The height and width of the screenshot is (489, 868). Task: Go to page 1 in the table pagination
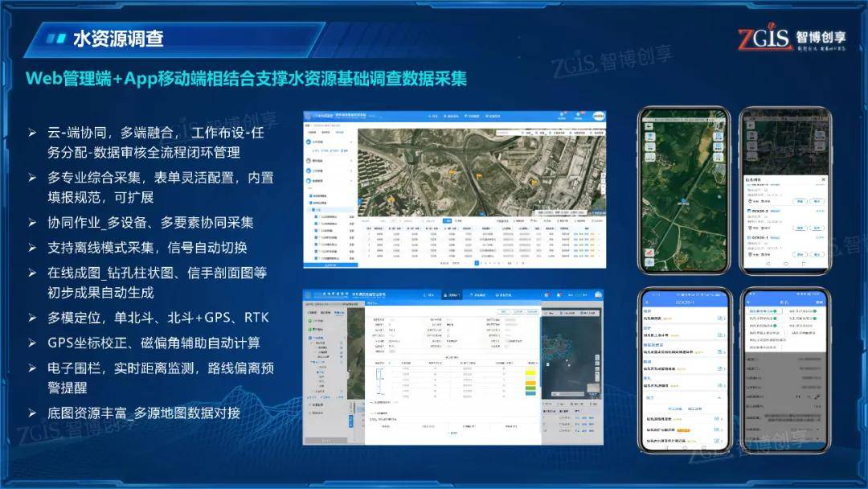(476, 263)
